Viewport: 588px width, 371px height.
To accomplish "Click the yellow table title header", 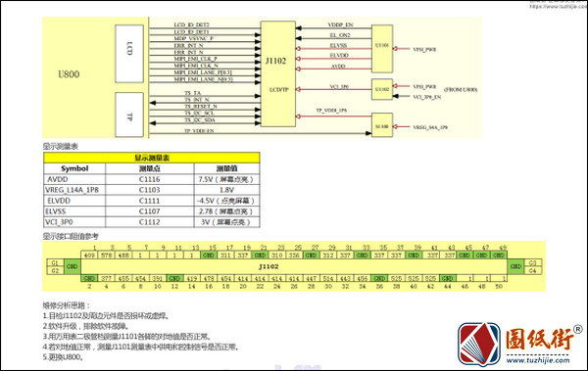I will 152,158.
